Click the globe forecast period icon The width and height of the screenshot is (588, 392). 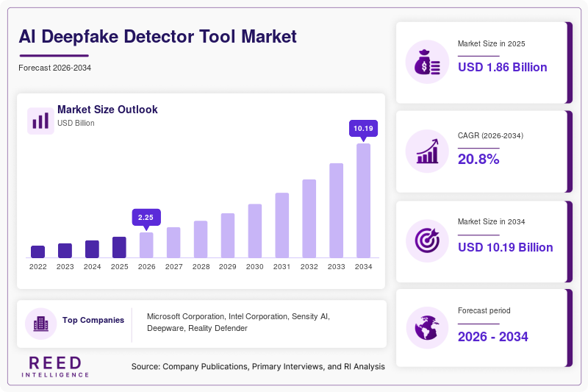click(427, 327)
